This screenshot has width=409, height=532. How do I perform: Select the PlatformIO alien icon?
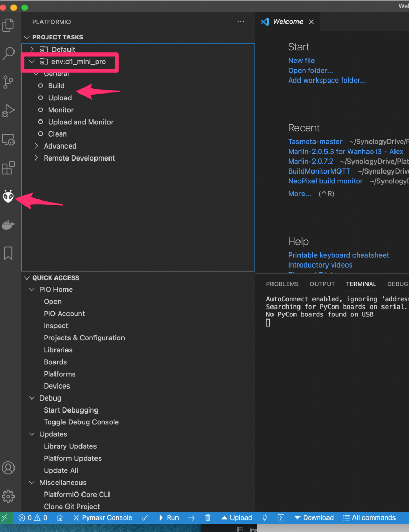8,196
